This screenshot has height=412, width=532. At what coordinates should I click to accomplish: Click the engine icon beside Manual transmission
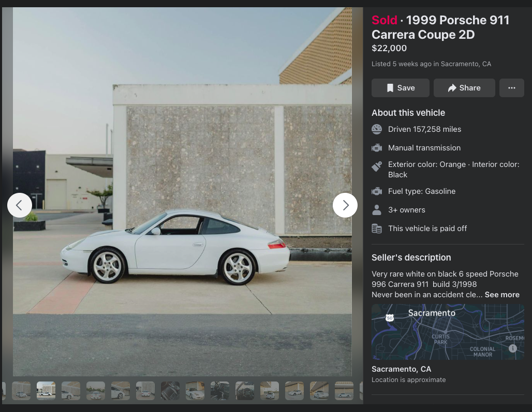click(x=377, y=148)
